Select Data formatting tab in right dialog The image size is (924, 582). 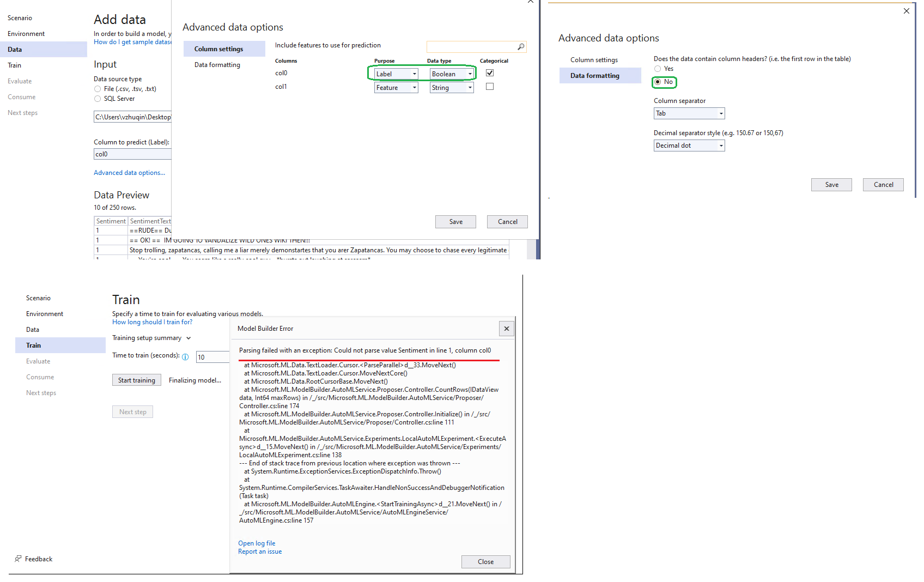[x=600, y=76]
